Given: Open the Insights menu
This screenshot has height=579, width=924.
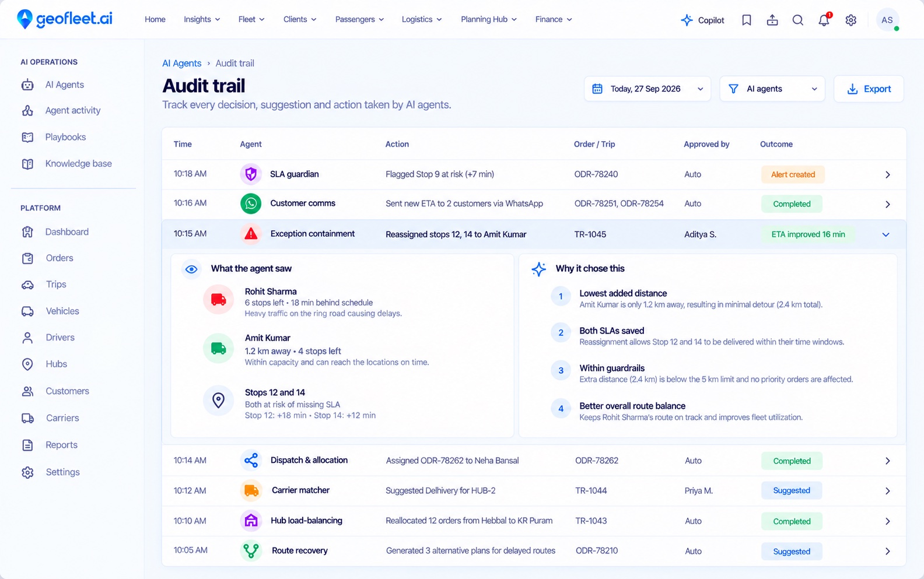Looking at the screenshot, I should 202,19.
